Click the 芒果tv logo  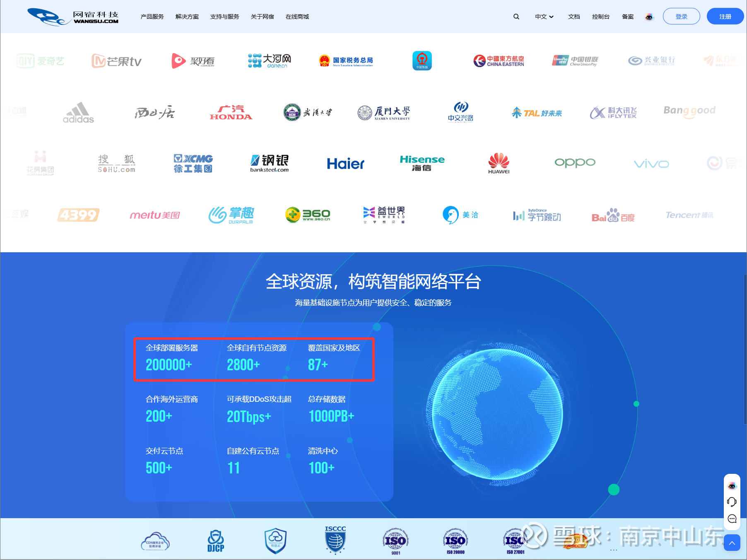tap(116, 61)
